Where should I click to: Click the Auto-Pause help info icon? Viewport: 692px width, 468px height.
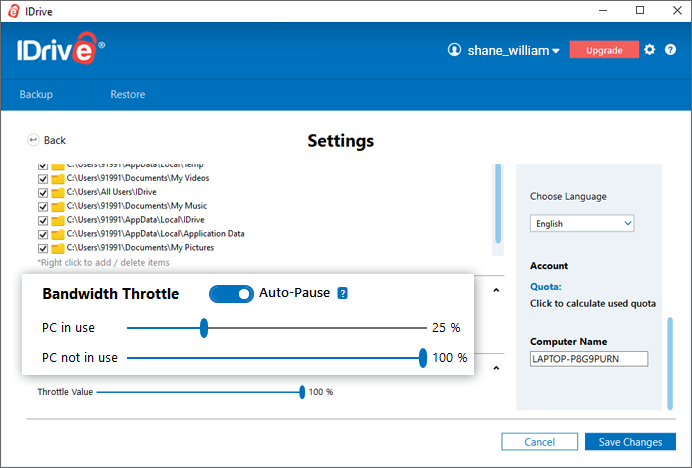coord(342,293)
